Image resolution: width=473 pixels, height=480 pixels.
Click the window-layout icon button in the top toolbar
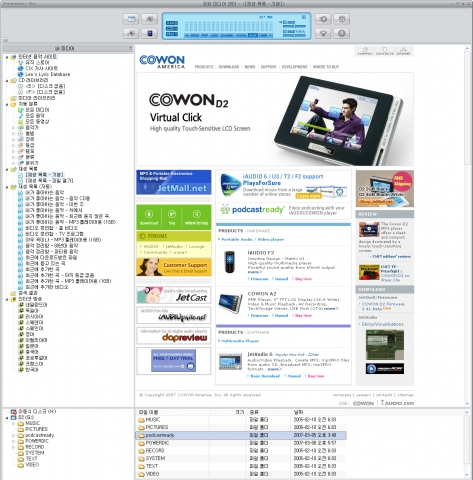[131, 19]
